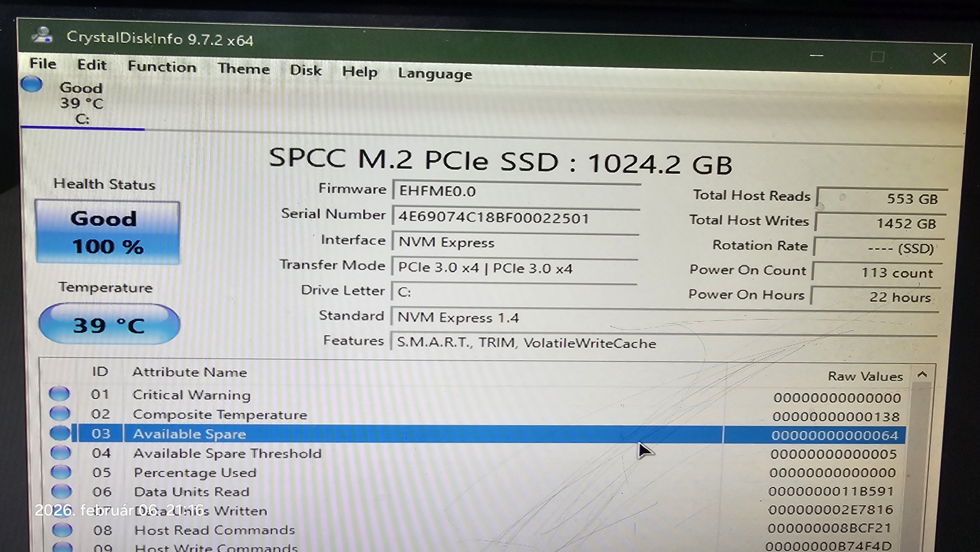Click the Percentage Used status circle icon
Image resolution: width=980 pixels, height=552 pixels.
point(61,472)
